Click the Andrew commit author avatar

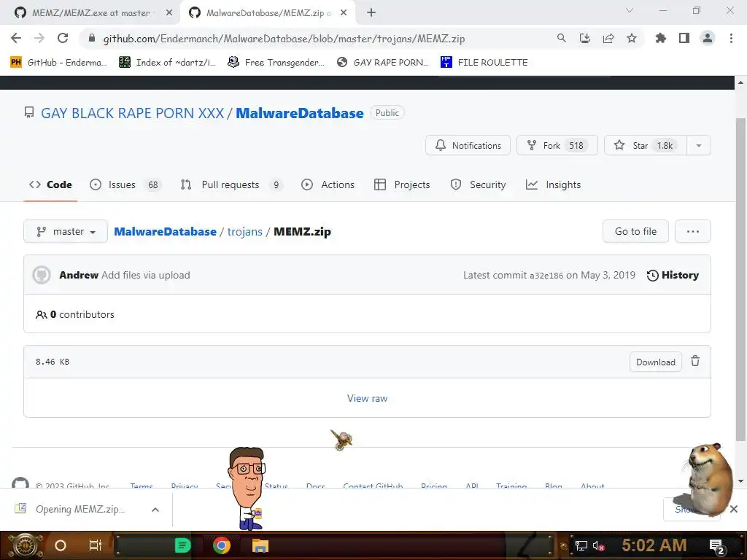click(42, 275)
